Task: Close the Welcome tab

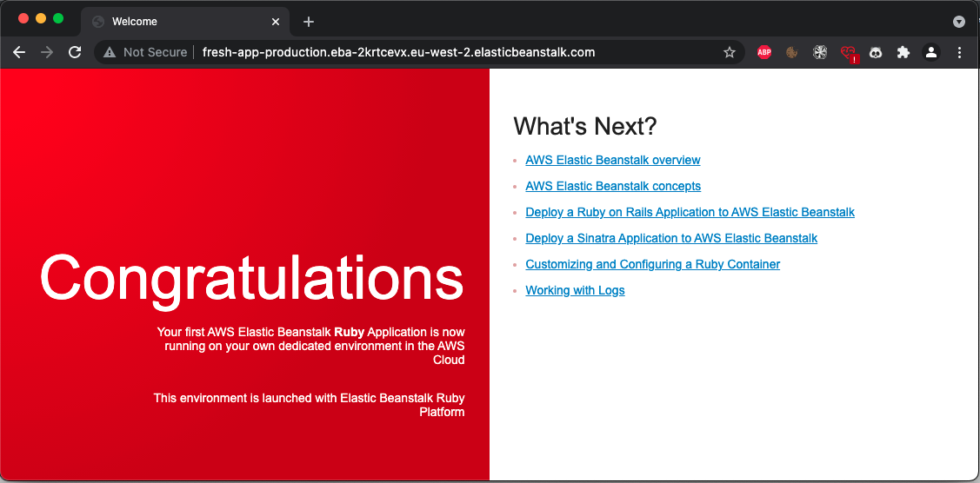Action: pos(276,22)
